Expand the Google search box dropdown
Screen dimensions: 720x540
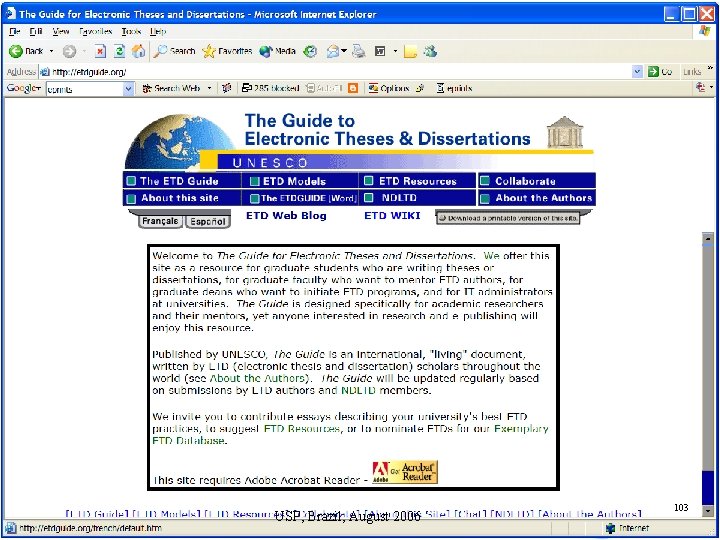pyautogui.click(x=128, y=89)
